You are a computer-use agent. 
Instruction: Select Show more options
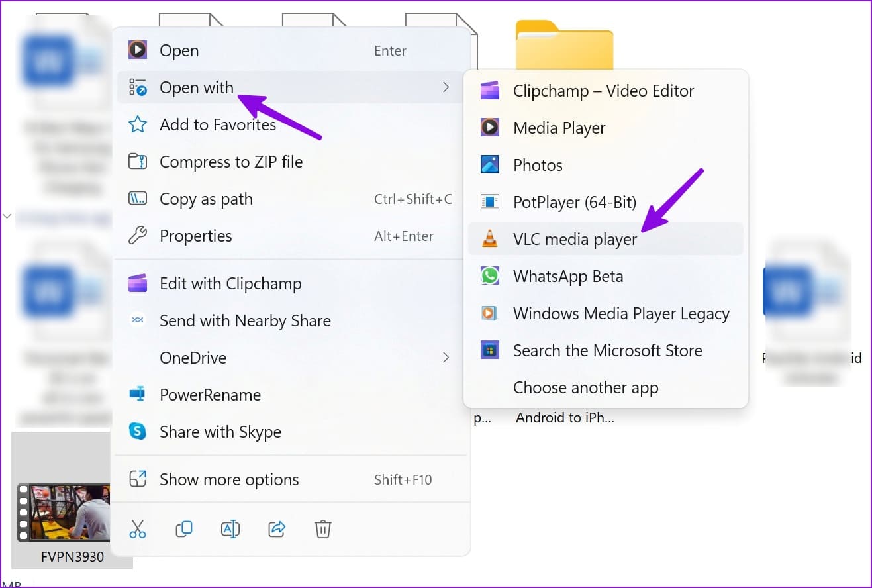pos(291,479)
